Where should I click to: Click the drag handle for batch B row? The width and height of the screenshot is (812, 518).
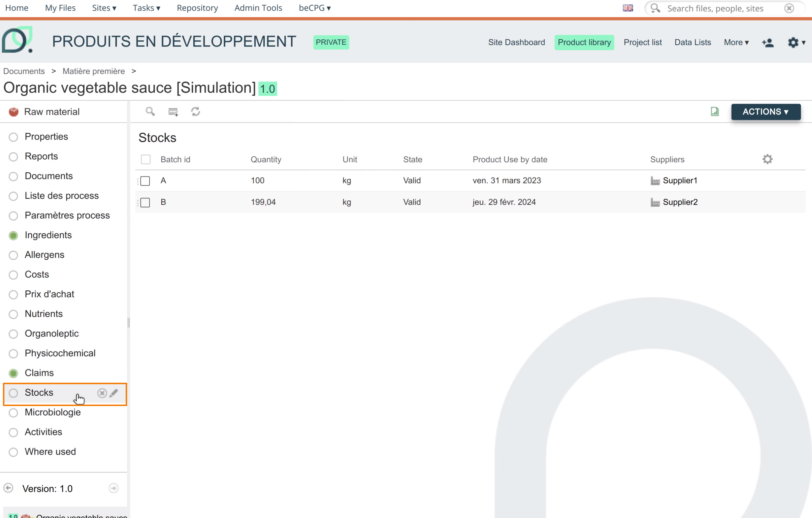[138, 203]
